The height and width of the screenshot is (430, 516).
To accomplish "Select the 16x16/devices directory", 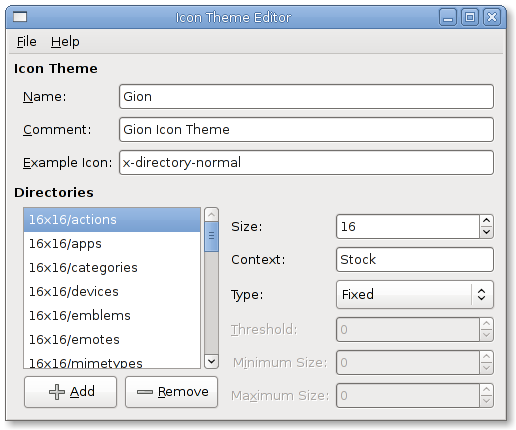I will (x=112, y=292).
